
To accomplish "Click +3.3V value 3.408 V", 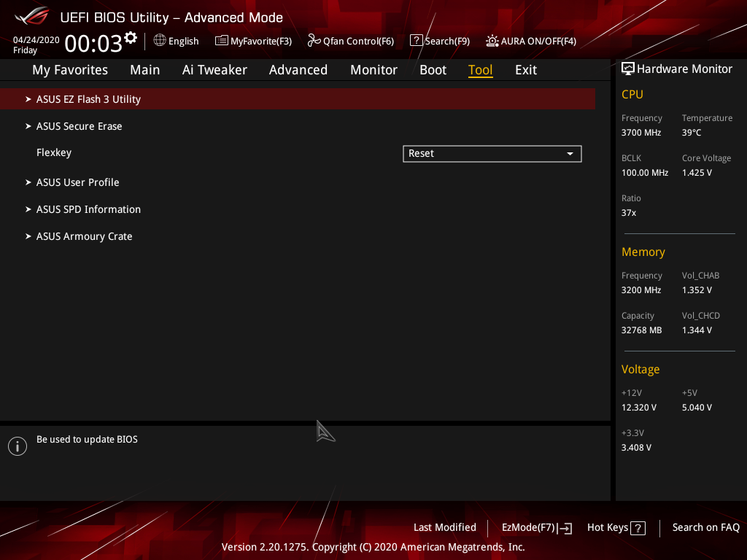I will (636, 448).
